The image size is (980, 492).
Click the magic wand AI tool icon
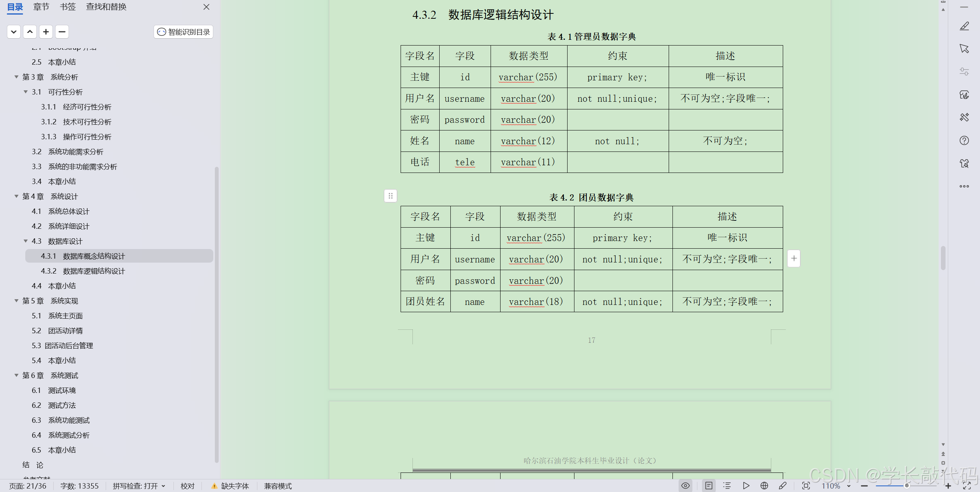tap(964, 117)
